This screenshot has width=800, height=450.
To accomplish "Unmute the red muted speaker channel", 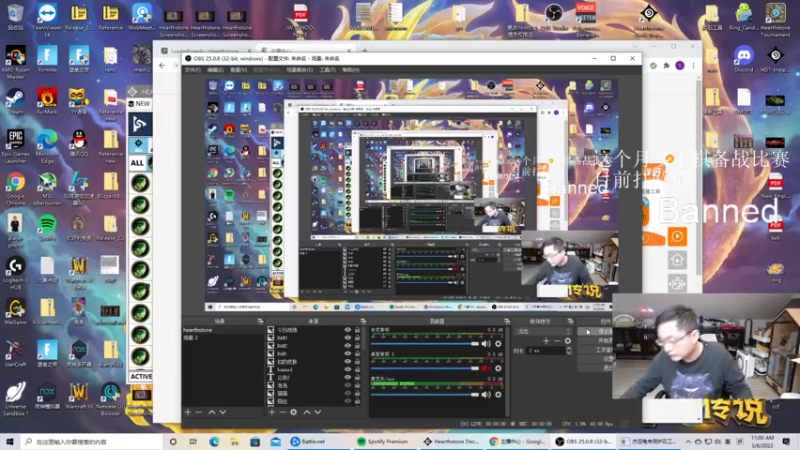I will click(x=486, y=368).
